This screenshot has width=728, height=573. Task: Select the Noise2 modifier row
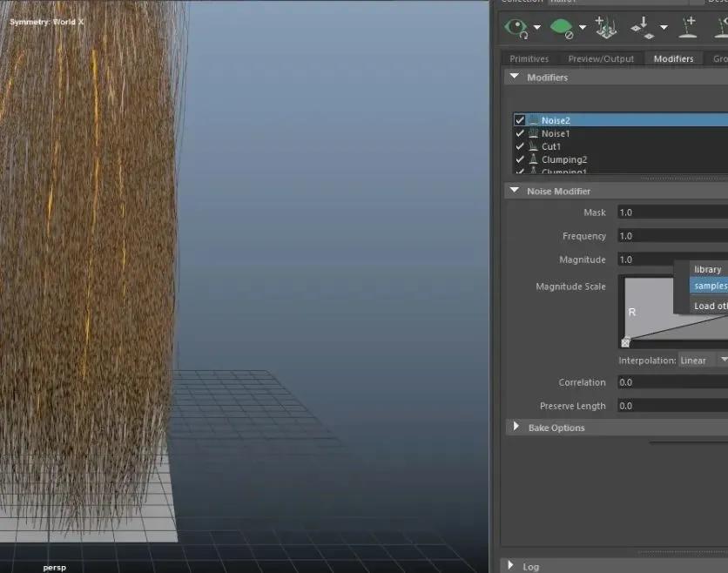click(621, 120)
